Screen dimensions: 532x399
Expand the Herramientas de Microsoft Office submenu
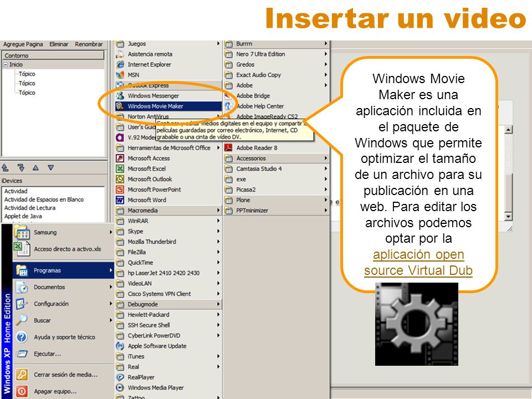click(168, 148)
